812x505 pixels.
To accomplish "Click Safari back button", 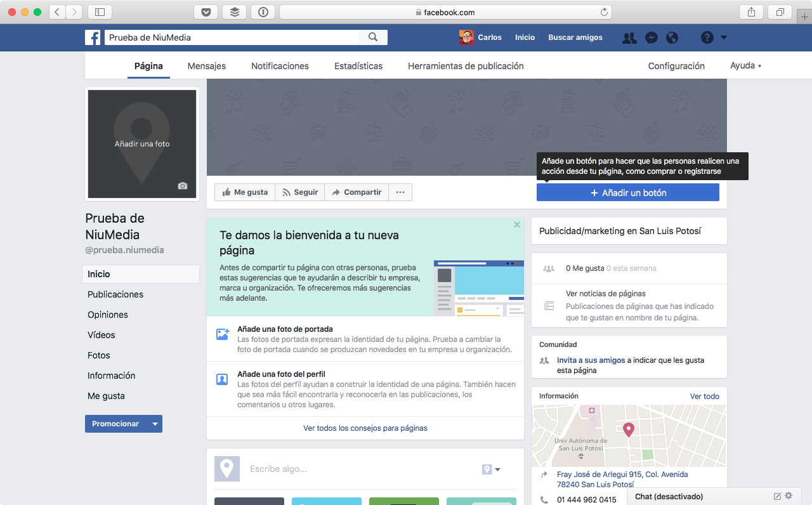I will [57, 12].
